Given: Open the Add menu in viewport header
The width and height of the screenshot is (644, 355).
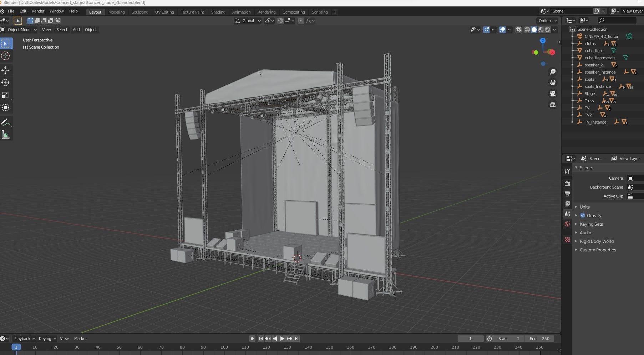Looking at the screenshot, I should click(76, 30).
